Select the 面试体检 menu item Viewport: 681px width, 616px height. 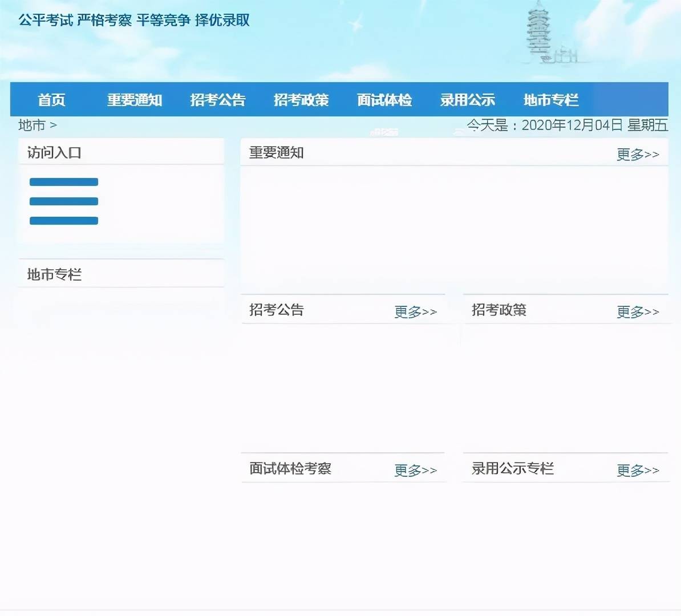(x=384, y=100)
